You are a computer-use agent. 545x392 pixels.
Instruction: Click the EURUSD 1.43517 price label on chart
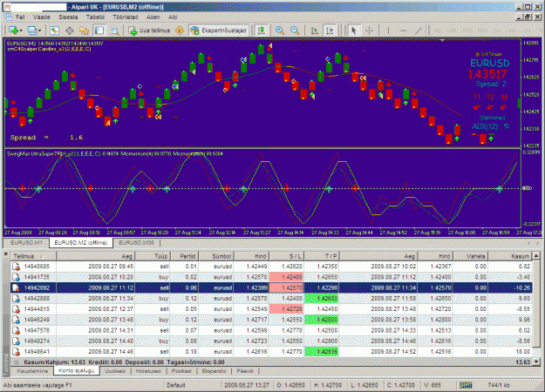point(489,69)
